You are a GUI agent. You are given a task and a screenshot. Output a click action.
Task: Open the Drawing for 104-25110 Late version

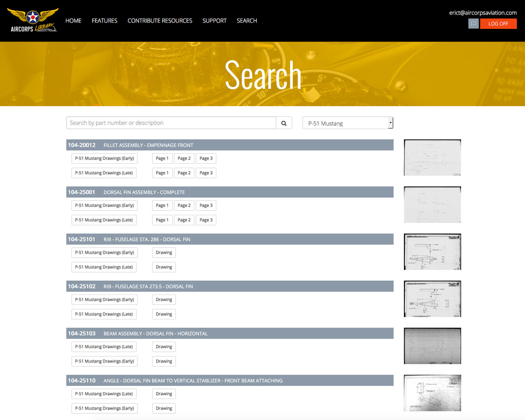tap(164, 393)
